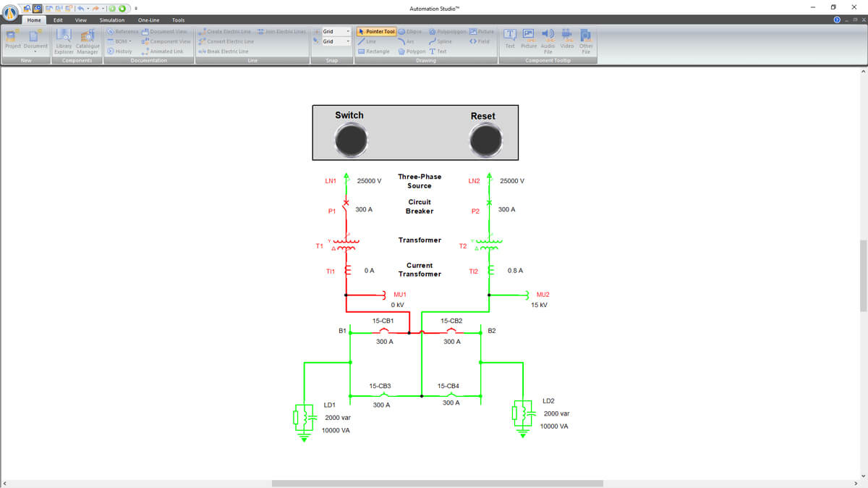Click the Automation Studio application button
This screenshot has width=868, height=488.
tap(10, 12)
